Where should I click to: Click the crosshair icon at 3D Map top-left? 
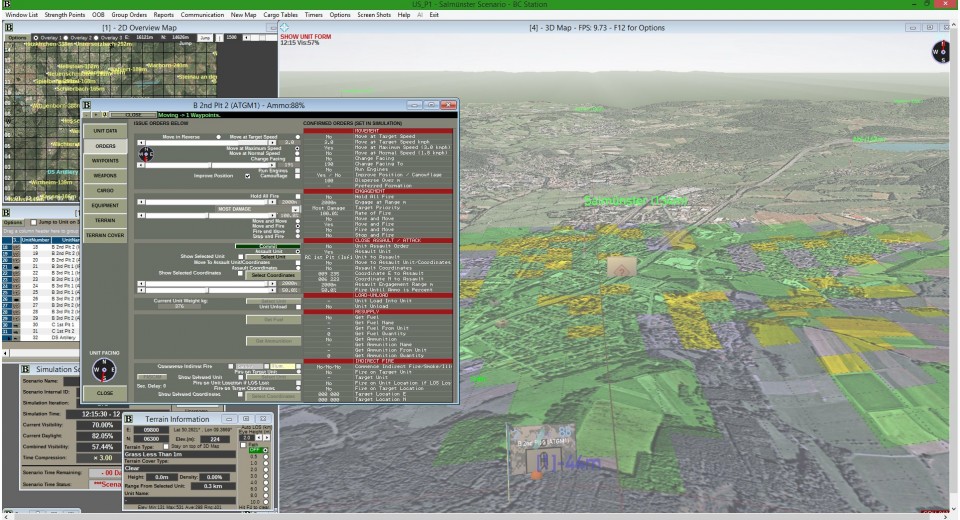(285, 28)
